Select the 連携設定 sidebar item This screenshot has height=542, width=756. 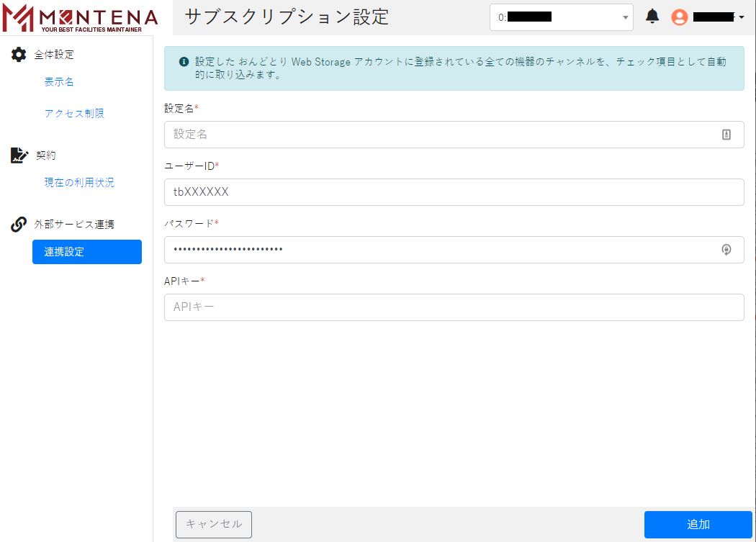click(86, 252)
